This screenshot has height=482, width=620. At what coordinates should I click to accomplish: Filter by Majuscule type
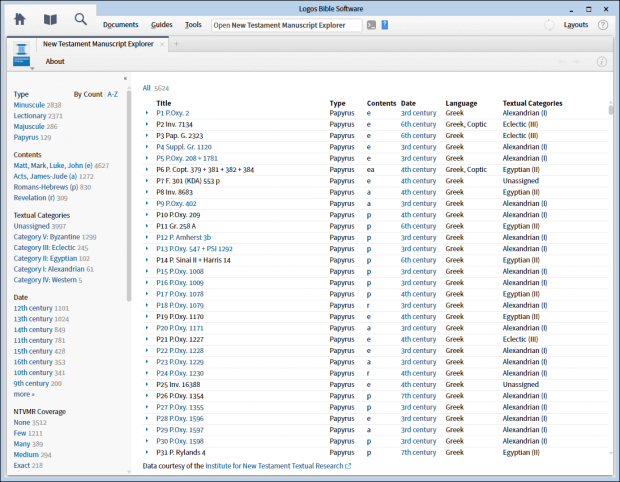[29, 127]
